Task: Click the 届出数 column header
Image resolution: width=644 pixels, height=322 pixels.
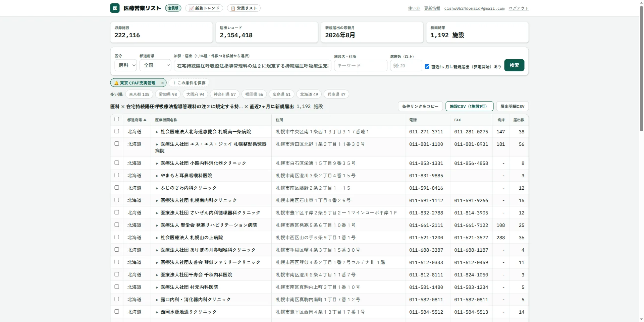Action: (519, 120)
